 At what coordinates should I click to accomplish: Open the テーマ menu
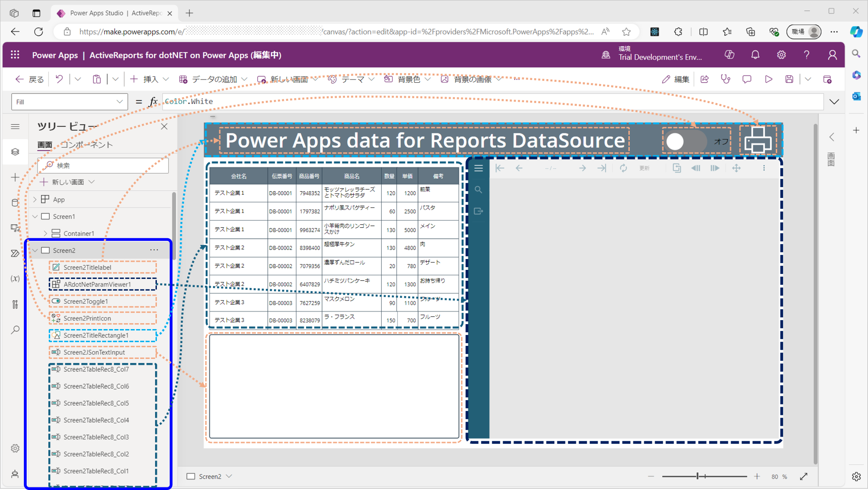351,79
